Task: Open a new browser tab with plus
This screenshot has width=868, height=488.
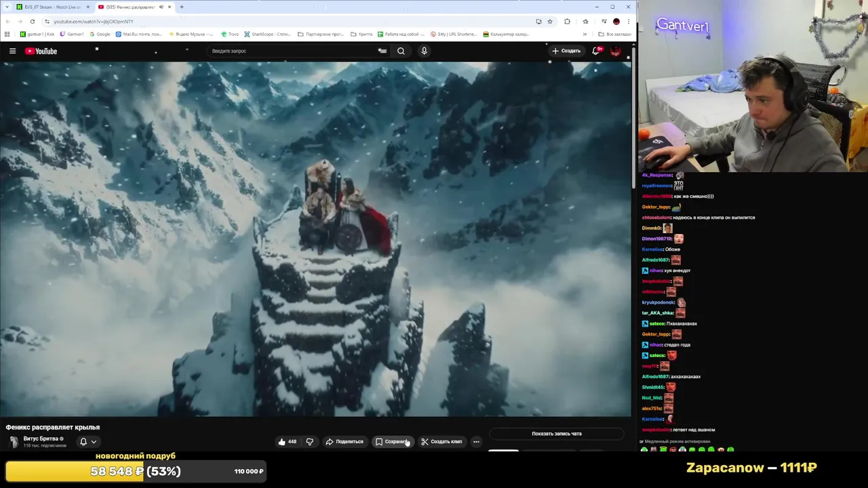Action: 181,7
